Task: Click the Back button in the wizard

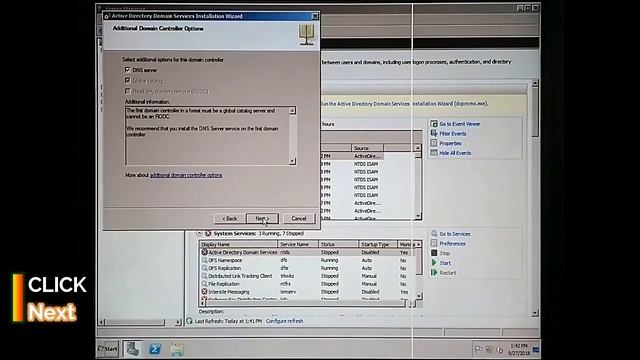Action: point(229,218)
